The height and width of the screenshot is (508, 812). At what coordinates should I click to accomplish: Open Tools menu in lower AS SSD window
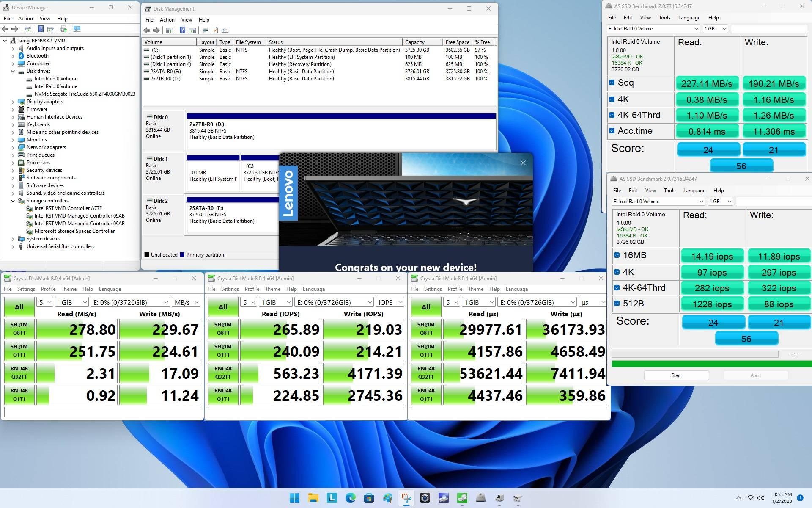point(669,190)
